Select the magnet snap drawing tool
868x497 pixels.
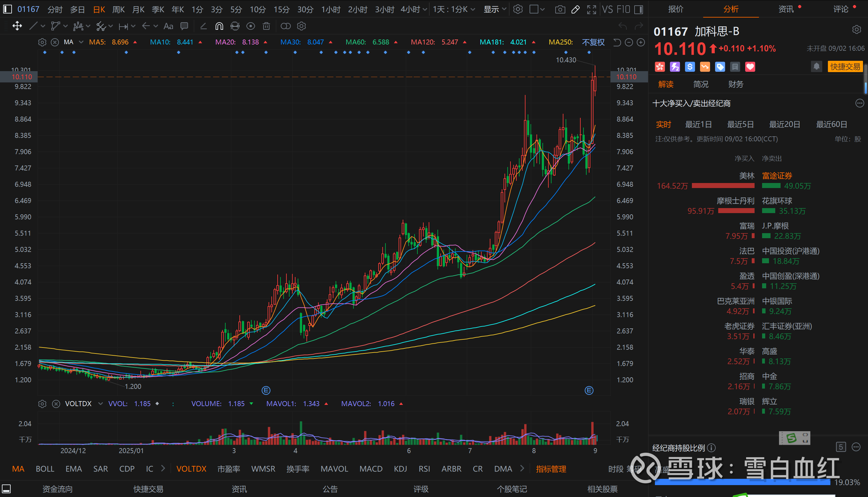point(219,26)
